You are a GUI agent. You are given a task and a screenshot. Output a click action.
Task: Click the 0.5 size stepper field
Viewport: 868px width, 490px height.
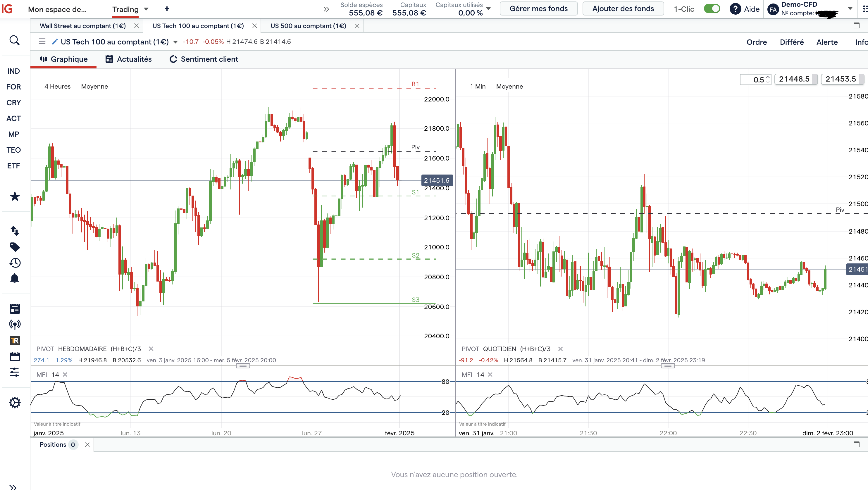[x=755, y=80]
